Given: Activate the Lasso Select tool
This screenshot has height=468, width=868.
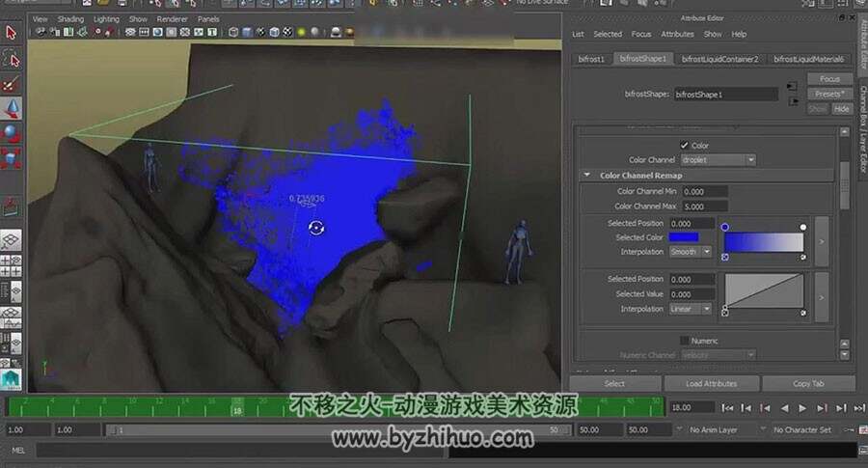Looking at the screenshot, I should coord(11,59).
